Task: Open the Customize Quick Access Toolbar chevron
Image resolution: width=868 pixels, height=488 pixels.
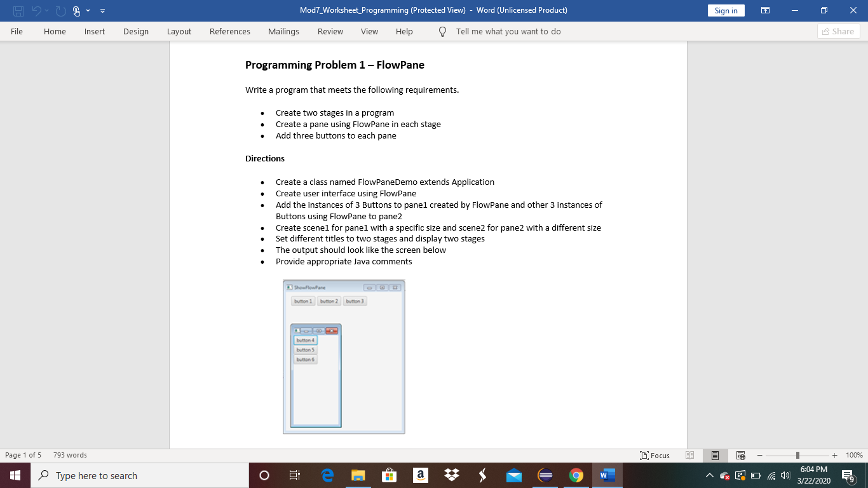Action: 103,10
